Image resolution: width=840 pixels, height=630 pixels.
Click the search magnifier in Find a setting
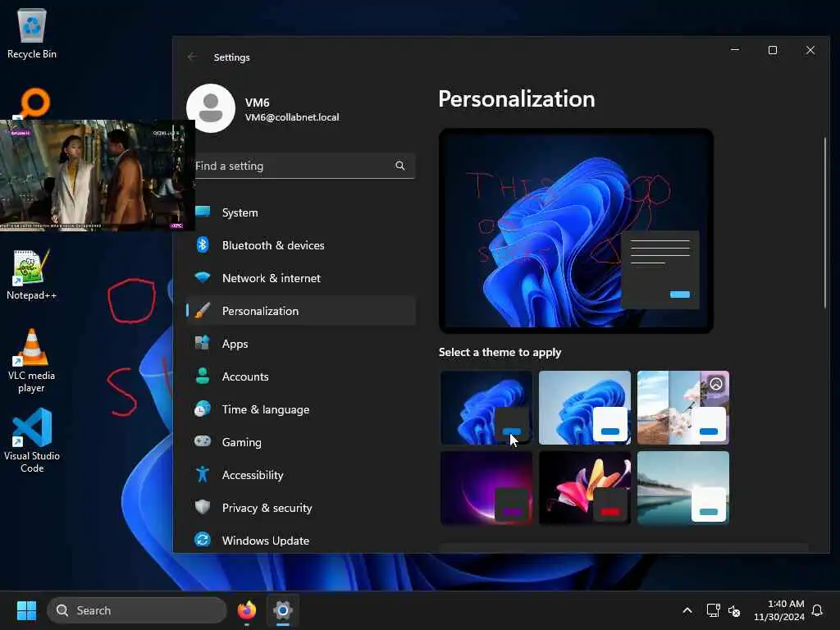click(400, 166)
